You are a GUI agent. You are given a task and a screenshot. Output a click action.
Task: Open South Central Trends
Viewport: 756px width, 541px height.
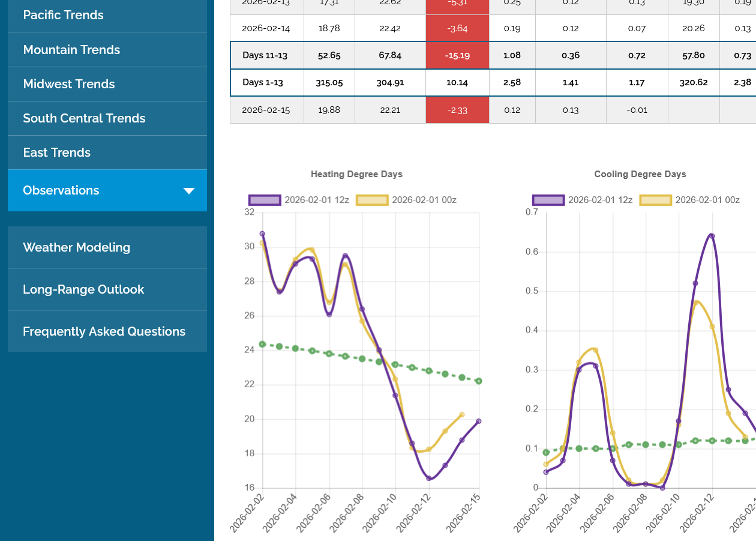84,118
